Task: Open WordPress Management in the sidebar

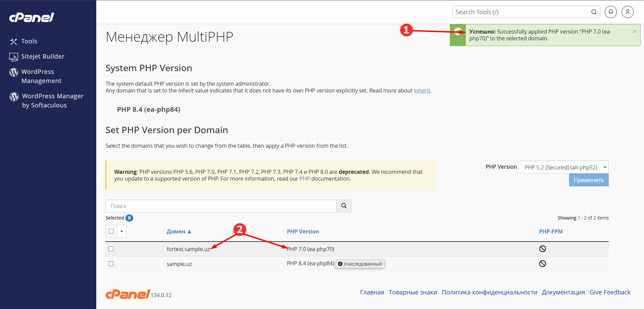Action: [x=41, y=76]
